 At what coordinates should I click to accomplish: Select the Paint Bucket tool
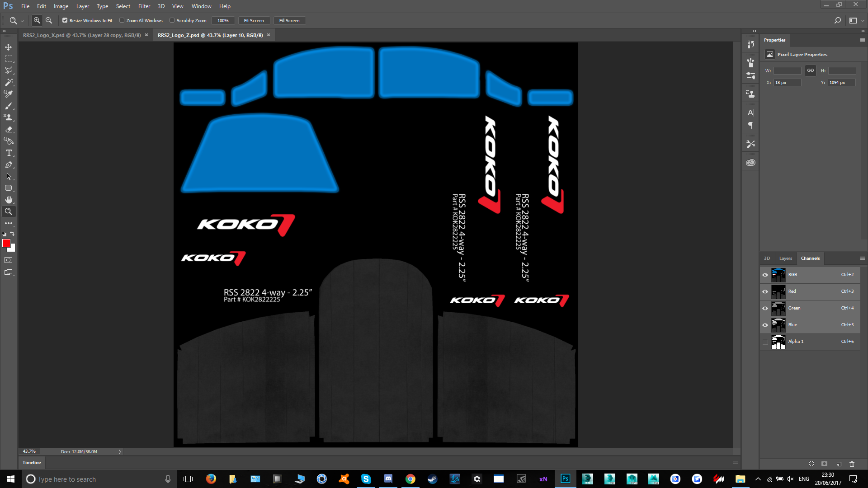pos(9,141)
